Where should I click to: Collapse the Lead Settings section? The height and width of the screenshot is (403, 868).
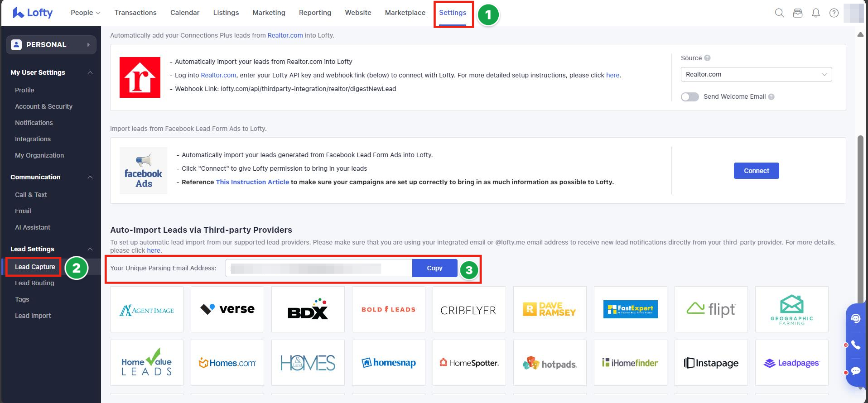click(x=90, y=249)
